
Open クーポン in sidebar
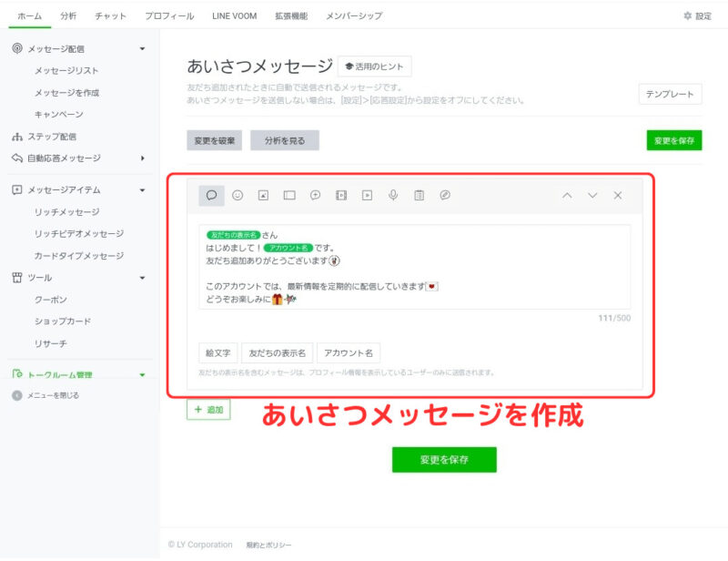[x=51, y=300]
